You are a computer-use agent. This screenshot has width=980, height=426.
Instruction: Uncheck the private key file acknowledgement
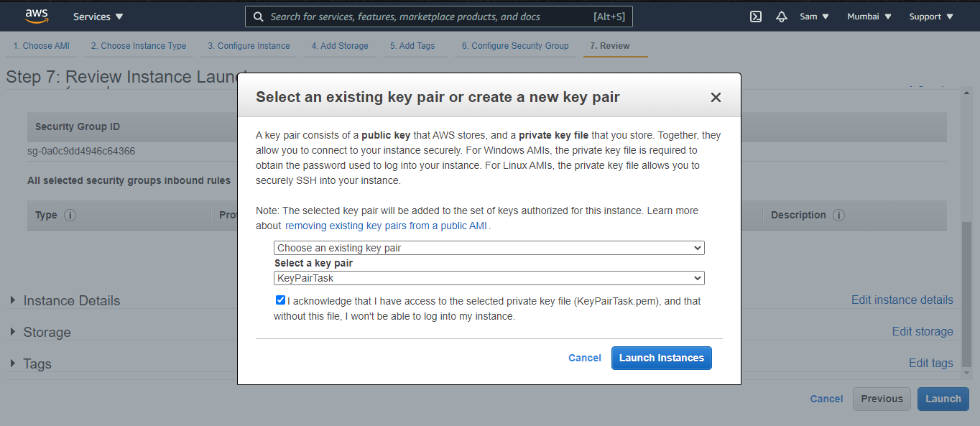pyautogui.click(x=280, y=300)
